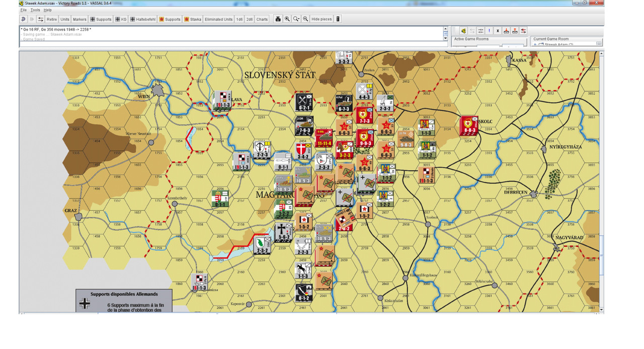Select the 5-6-2 black cross unit
This screenshot has height=349, width=644.
coord(283,233)
